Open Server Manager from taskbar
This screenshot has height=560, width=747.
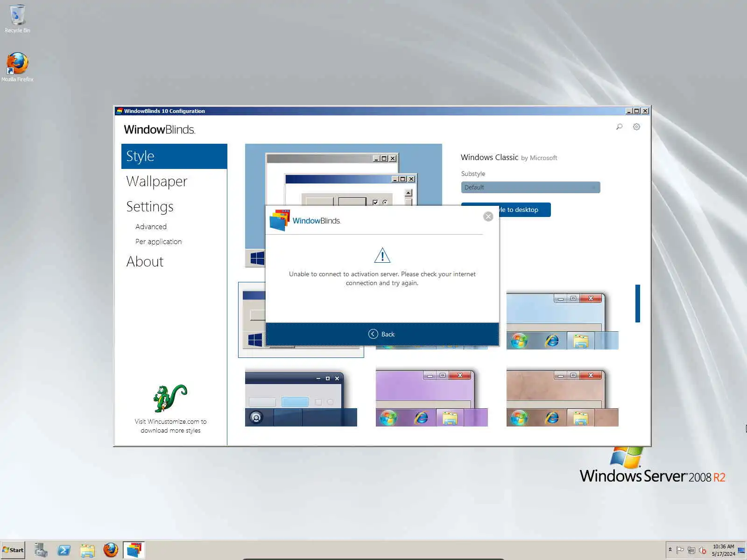[41, 550]
